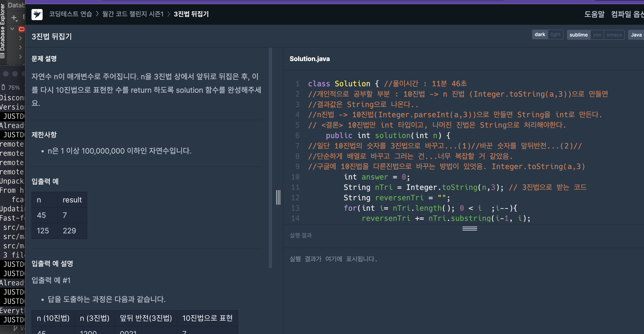The image size is (644, 334).
Task: Click the plus add datasource icon
Action: point(14,18)
